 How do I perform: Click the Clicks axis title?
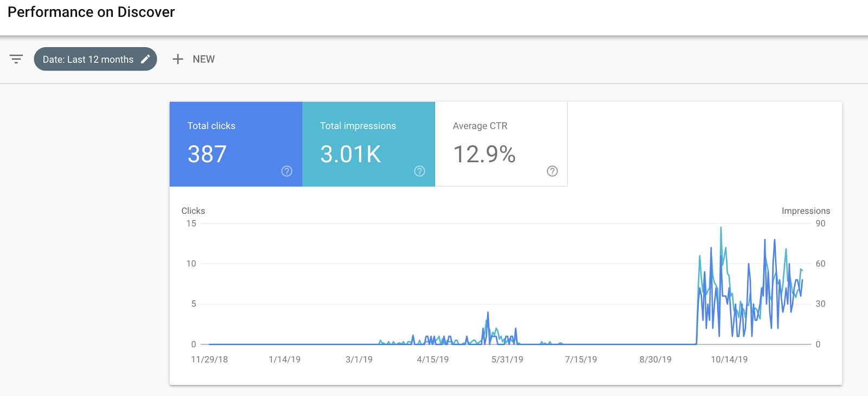tap(193, 211)
